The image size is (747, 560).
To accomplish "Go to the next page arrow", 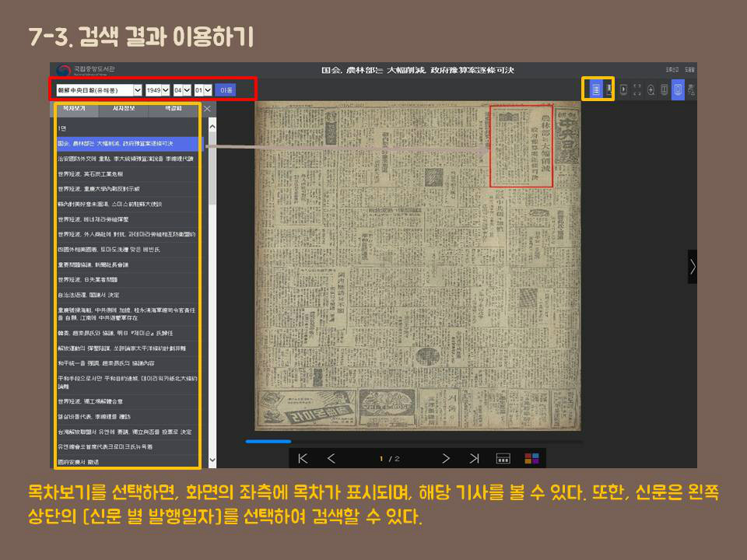I will click(445, 459).
